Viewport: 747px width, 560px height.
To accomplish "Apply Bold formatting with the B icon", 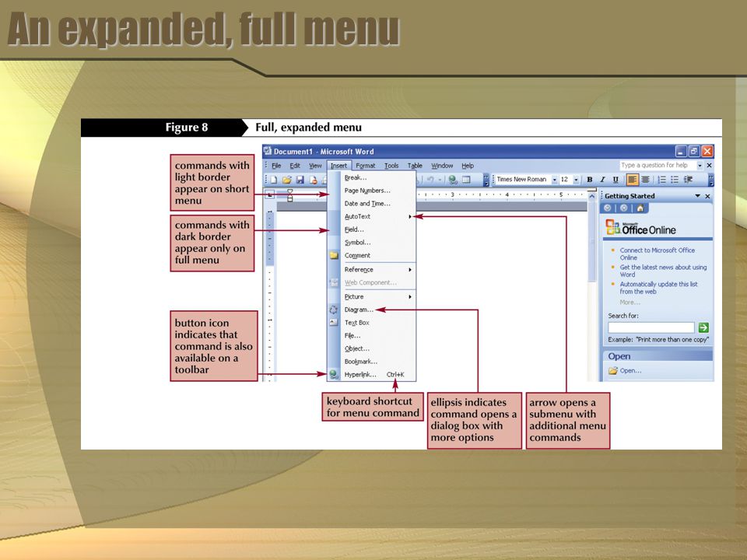I will pyautogui.click(x=589, y=180).
